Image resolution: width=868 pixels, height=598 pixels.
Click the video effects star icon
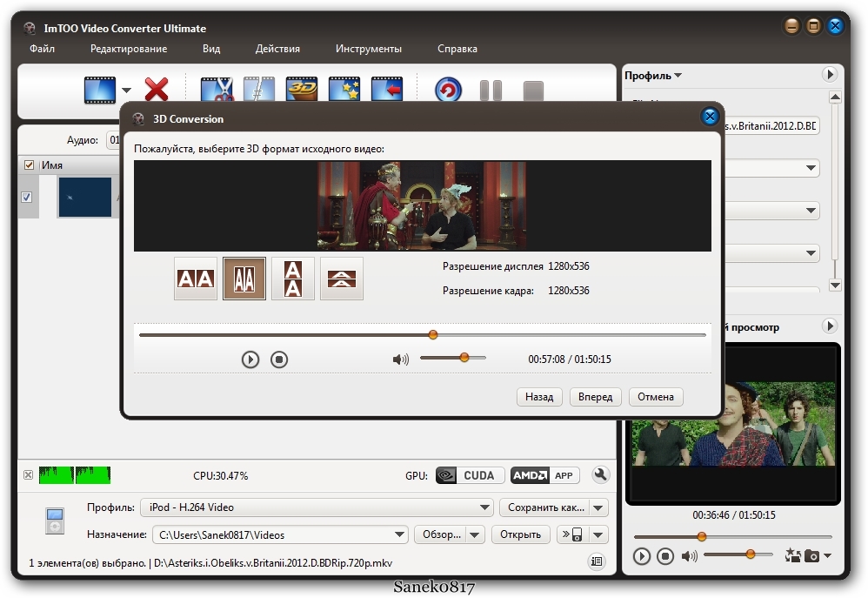344,89
